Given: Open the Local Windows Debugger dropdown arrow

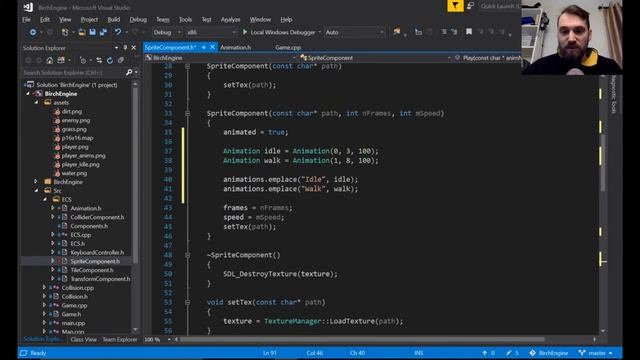Looking at the screenshot, I should 320,32.
